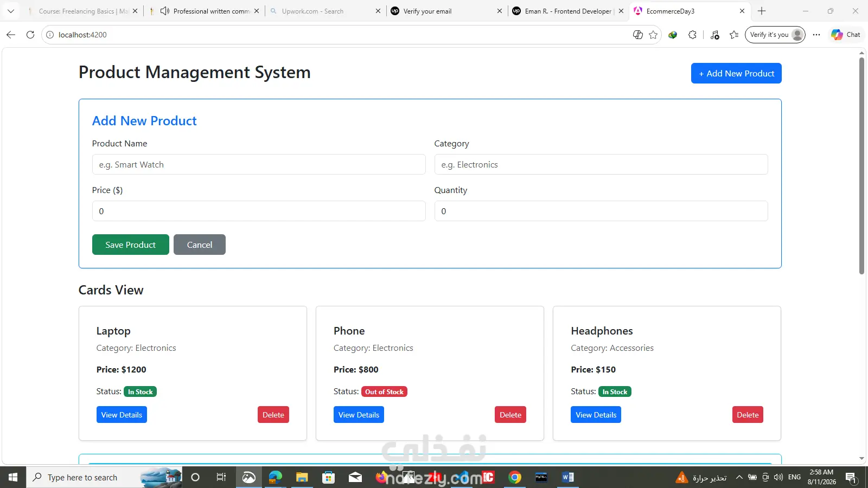
Task: Mute the Professional written communication tab speaker icon
Action: click(x=165, y=11)
